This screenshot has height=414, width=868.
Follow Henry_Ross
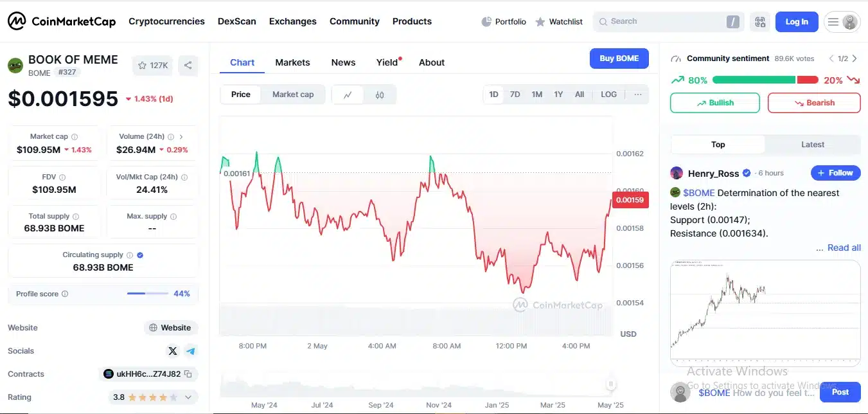[x=835, y=173]
